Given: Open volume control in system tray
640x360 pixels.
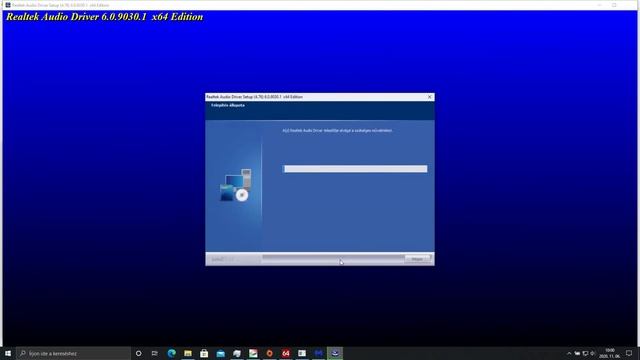Looking at the screenshot, I should [x=593, y=353].
